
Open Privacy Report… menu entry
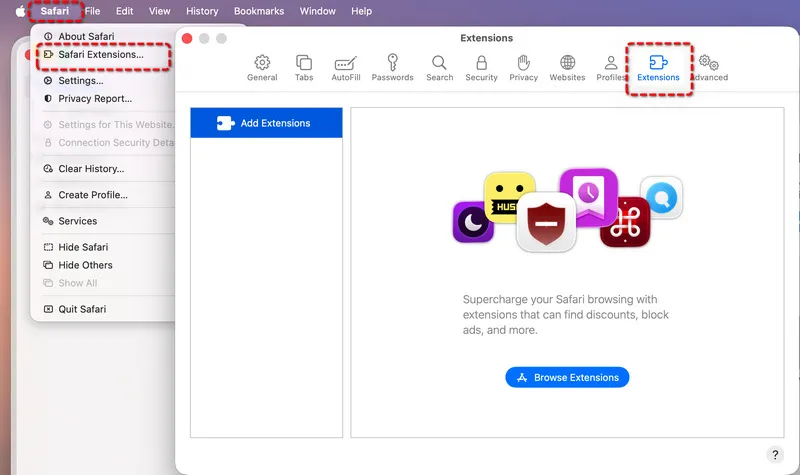point(95,98)
